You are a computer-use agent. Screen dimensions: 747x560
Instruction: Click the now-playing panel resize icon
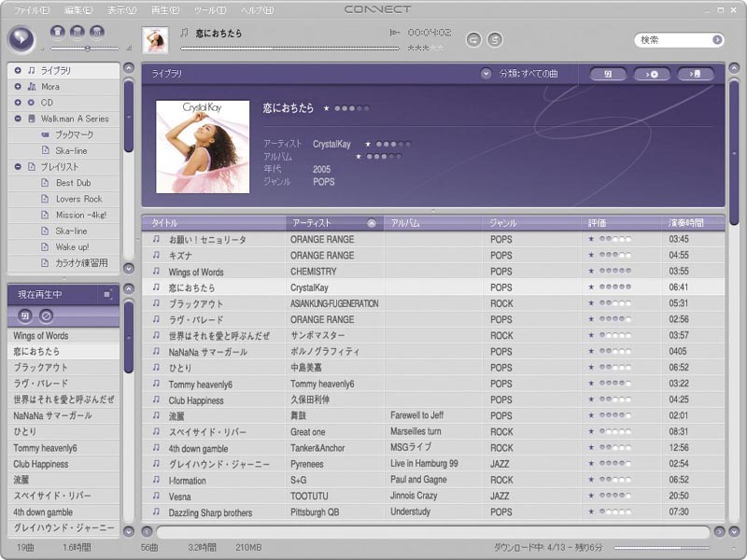pyautogui.click(x=107, y=294)
